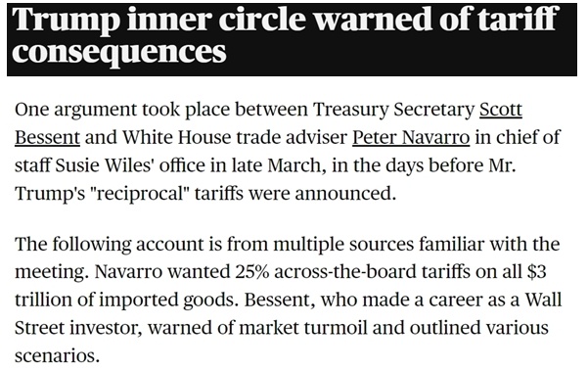This screenshot has width=588, height=371.
Task: Click the name Susie Wiles' in paragraph
Action: pyautogui.click(x=106, y=165)
